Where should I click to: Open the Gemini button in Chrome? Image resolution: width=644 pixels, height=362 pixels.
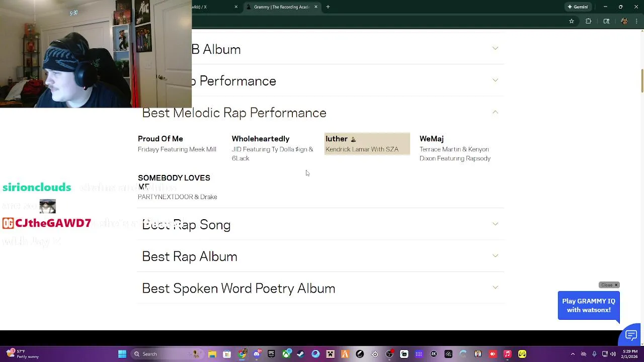(578, 7)
